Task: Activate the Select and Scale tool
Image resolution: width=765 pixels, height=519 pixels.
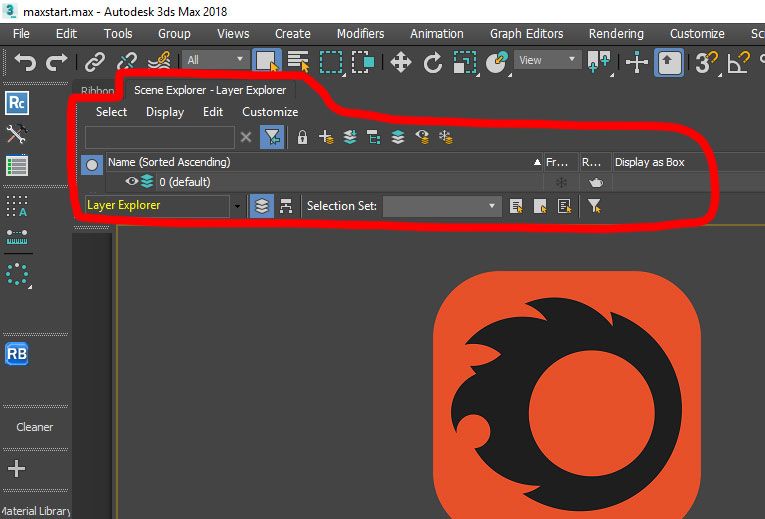Action: [464, 62]
